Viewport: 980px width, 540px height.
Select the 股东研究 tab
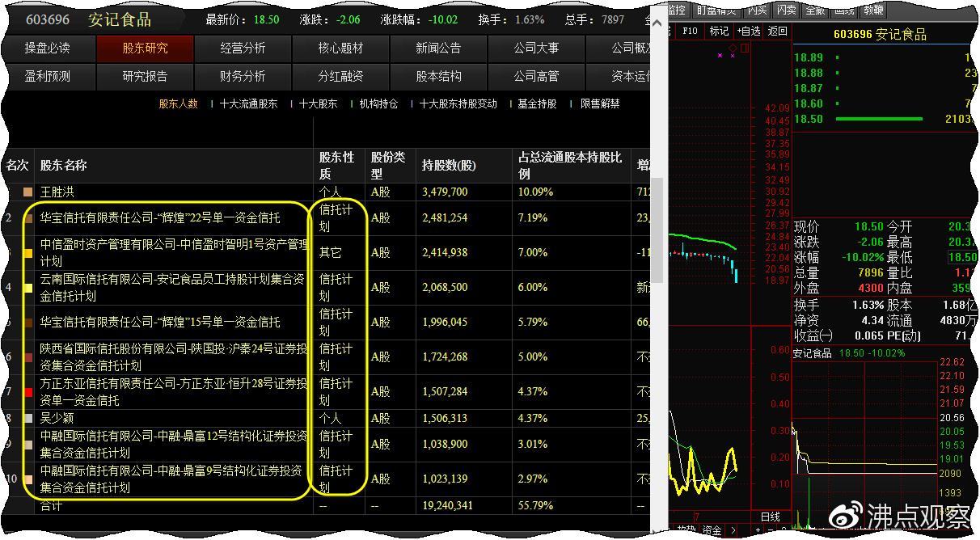pos(146,49)
